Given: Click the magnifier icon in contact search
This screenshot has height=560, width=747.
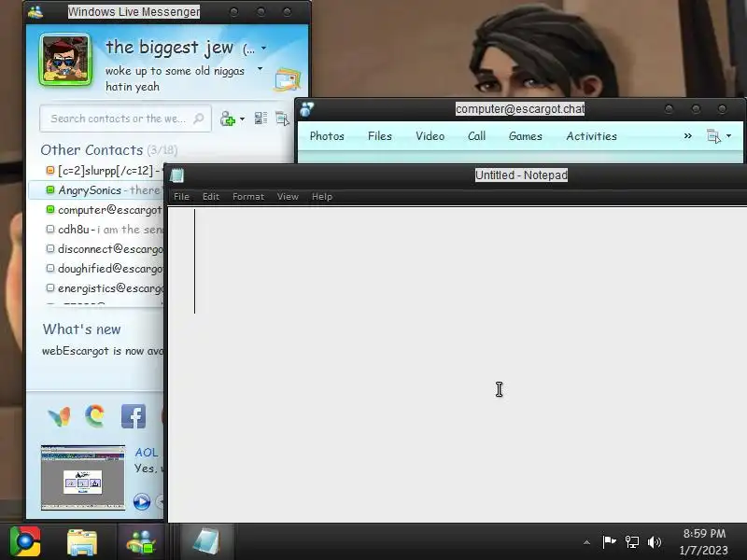Looking at the screenshot, I should click(199, 119).
